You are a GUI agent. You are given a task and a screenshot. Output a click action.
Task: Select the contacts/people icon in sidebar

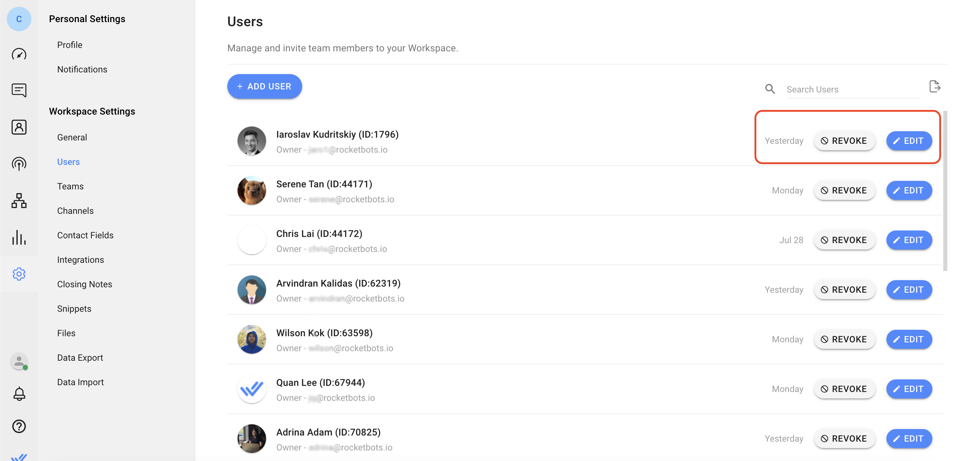click(x=19, y=127)
